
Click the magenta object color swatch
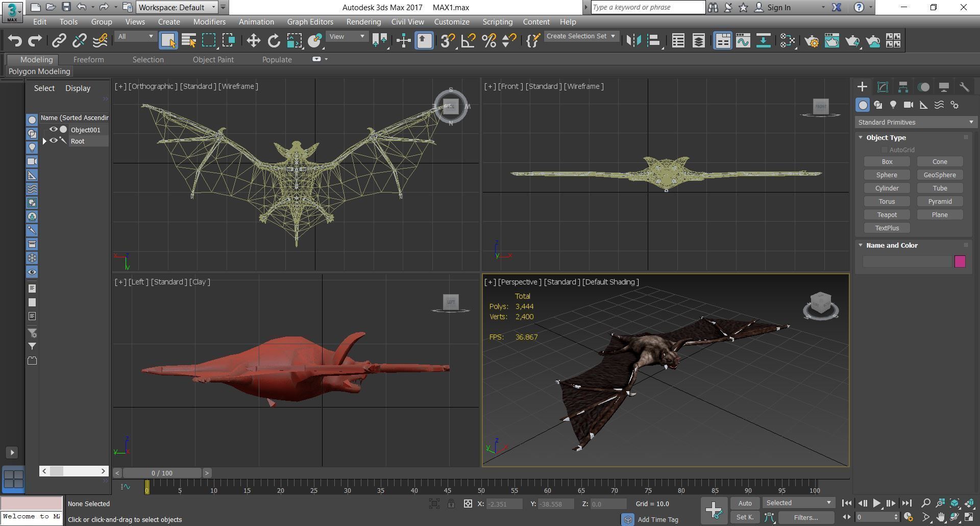[960, 261]
